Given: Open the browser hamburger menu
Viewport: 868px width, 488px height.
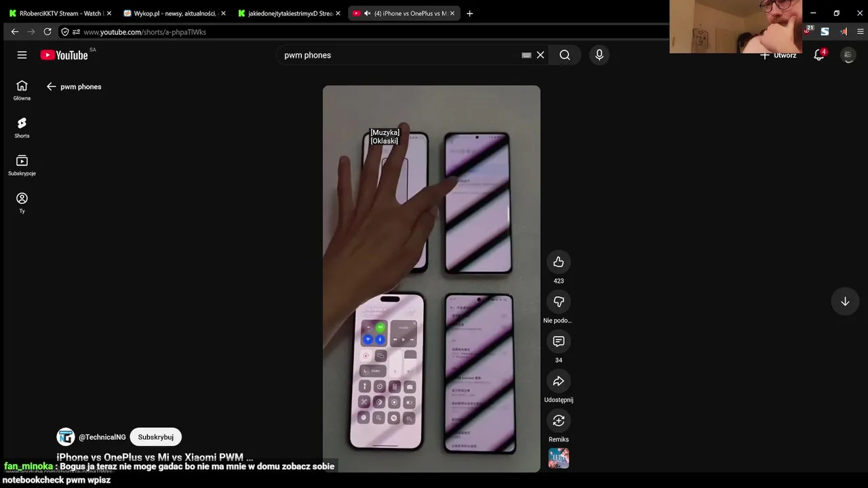Looking at the screenshot, I should coord(861,31).
